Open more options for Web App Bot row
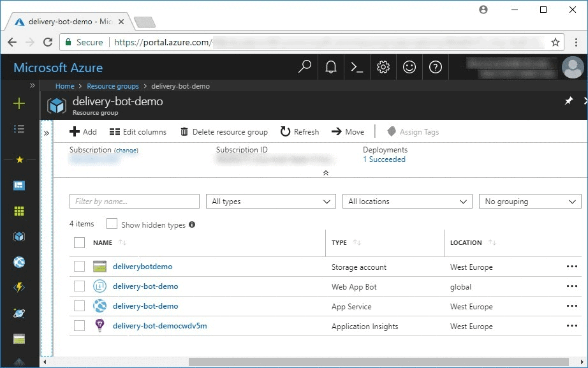The image size is (588, 368). click(x=572, y=286)
